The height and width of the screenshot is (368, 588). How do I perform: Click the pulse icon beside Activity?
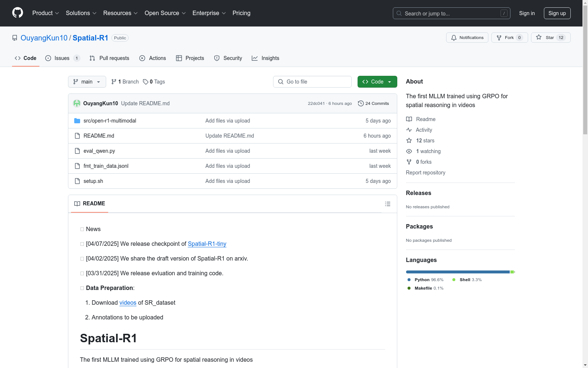(409, 130)
